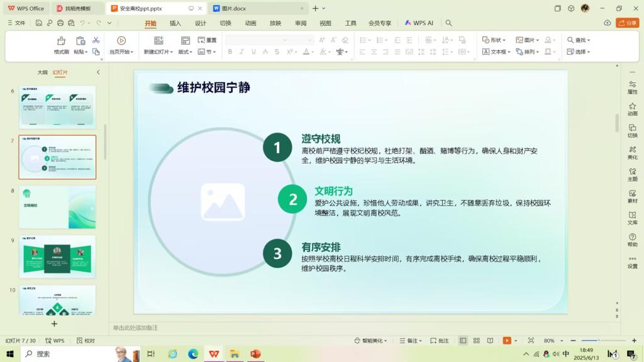Click the zoom slider in status bar
This screenshot has width=644, height=362.
(x=597, y=341)
